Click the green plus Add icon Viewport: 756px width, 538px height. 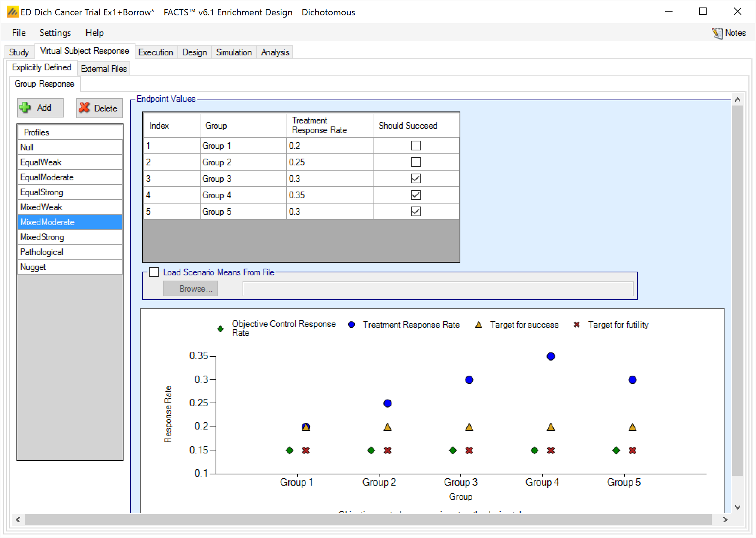[x=25, y=108]
